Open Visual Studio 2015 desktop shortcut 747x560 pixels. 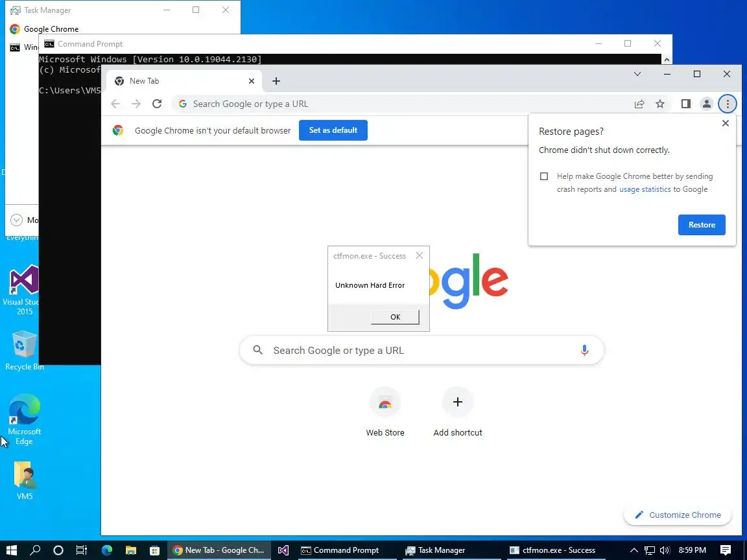(x=23, y=290)
